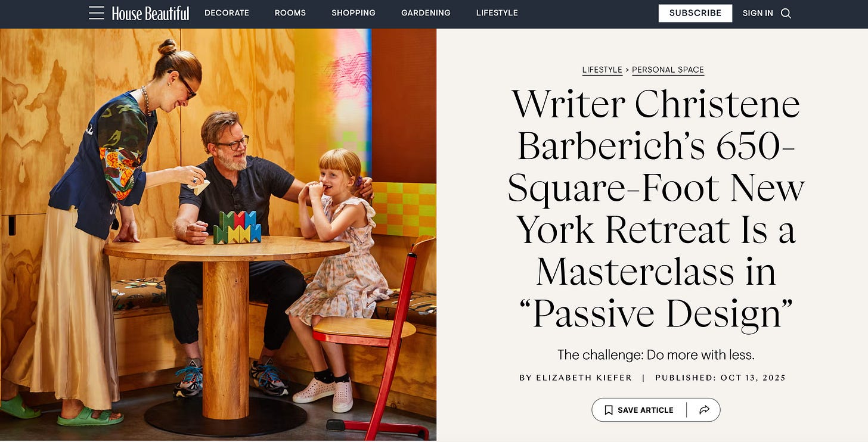Save the article with Save Article button
Screen dimensions: 868x442
638,410
